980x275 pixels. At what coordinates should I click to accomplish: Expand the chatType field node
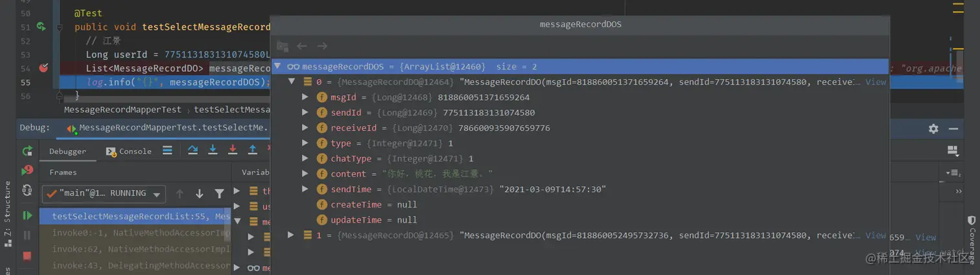(x=305, y=158)
